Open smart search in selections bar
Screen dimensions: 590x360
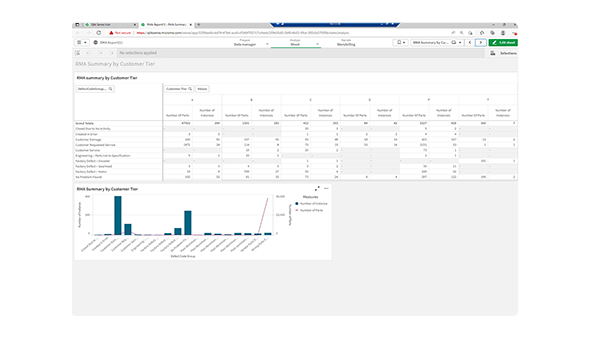78,53
